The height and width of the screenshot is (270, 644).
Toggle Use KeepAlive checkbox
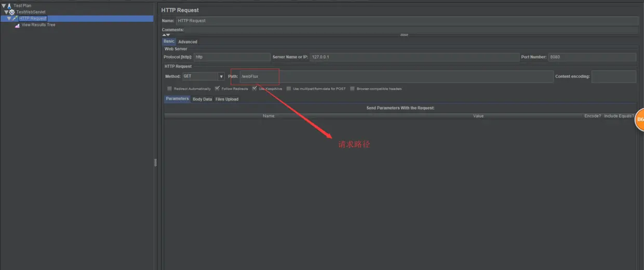point(254,89)
